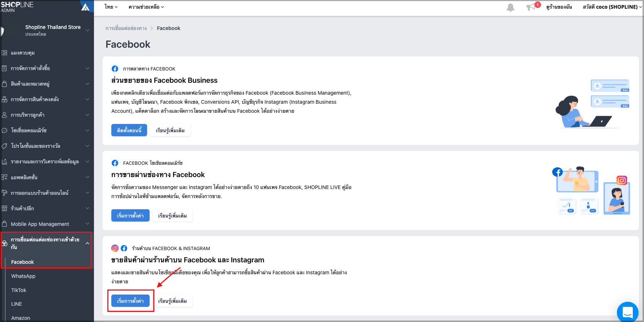Click heading ส่วนขยายของ Facebook Business
644x322 pixels.
point(164,80)
